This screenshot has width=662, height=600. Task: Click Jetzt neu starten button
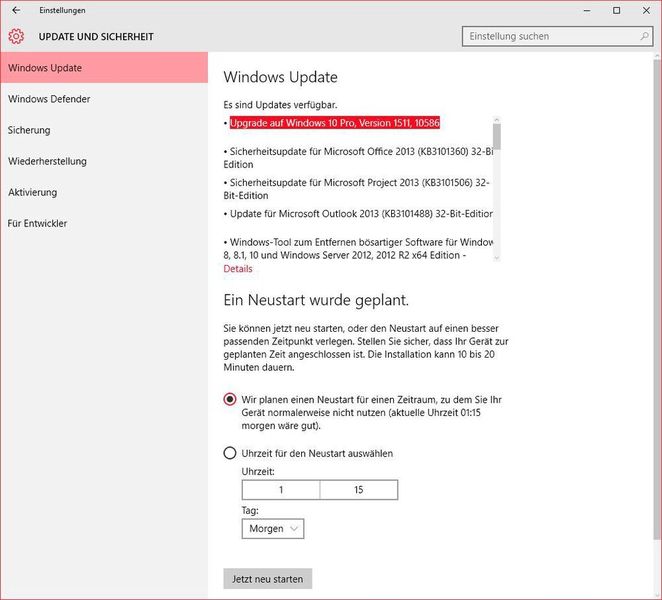coord(268,579)
